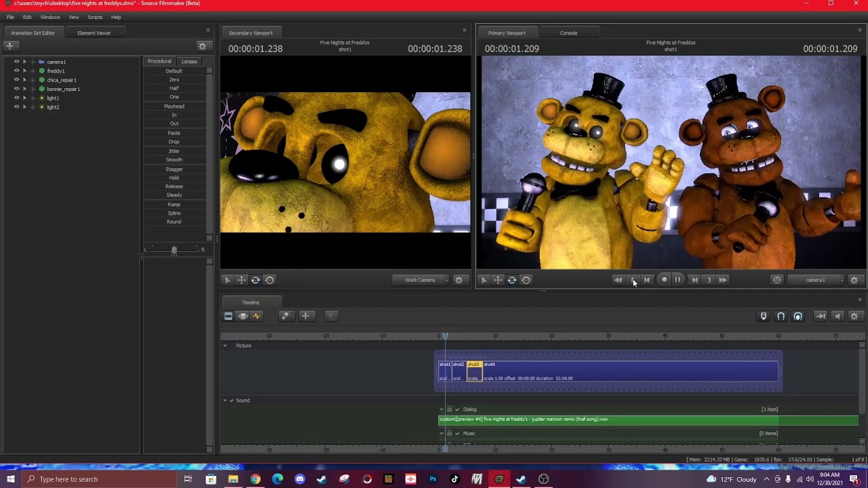The width and height of the screenshot is (868, 488).
Task: Switch timeline to Clip Editor mode
Action: [x=229, y=316]
